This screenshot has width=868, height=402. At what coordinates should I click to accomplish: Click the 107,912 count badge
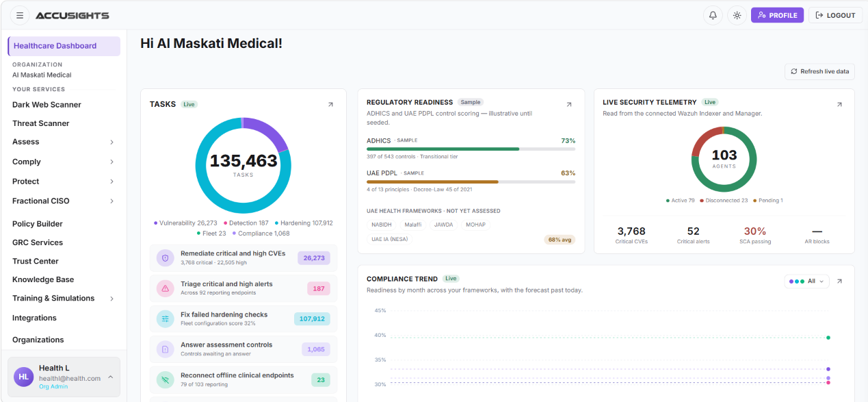pos(312,318)
